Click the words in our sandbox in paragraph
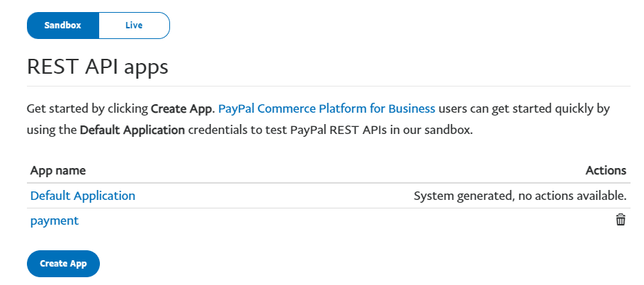Viewport: 644px width, 285px height. pyautogui.click(x=443, y=130)
